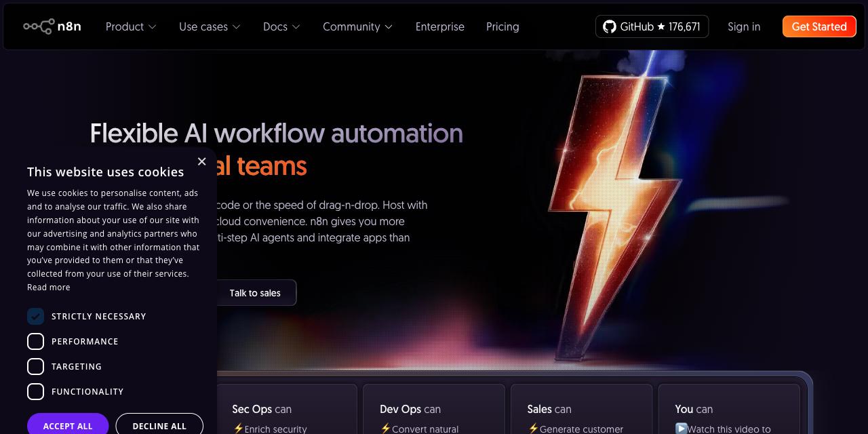
Task: Click the lightning icon in Dev Ops card
Action: coord(386,429)
